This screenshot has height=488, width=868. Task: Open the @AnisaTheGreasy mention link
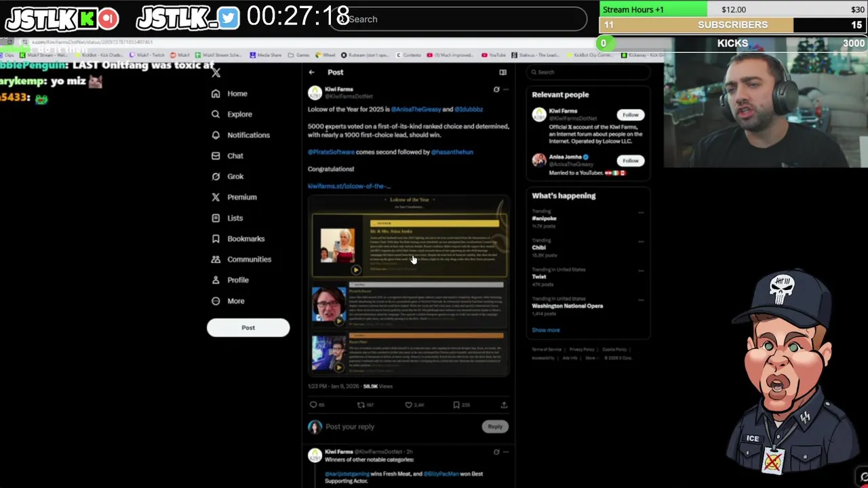point(416,109)
